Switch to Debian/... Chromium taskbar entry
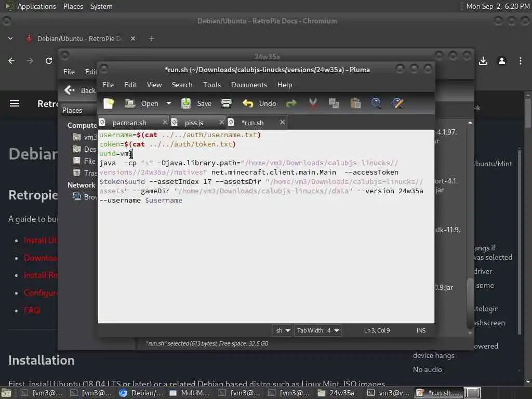This screenshot has height=399, width=532. pyautogui.click(x=141, y=393)
